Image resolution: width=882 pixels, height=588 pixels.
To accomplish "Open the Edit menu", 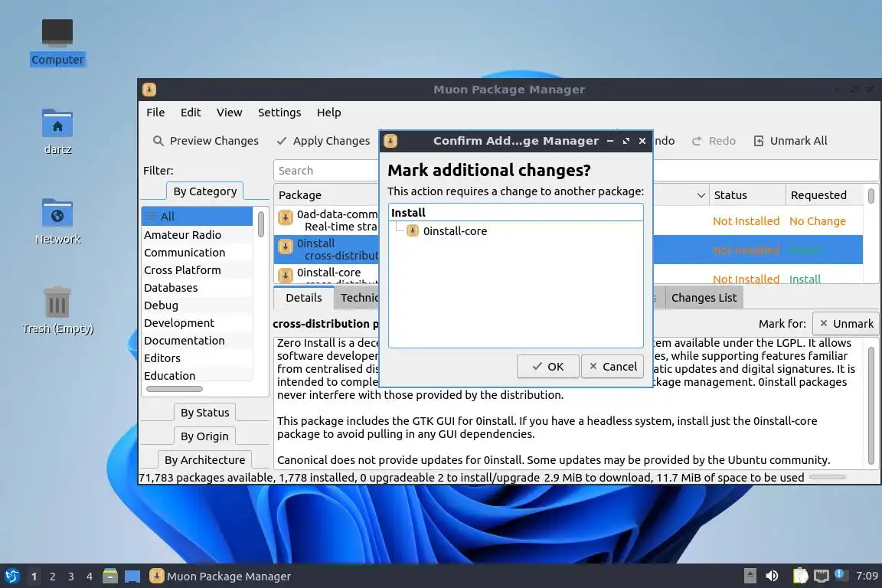I will pyautogui.click(x=191, y=113).
